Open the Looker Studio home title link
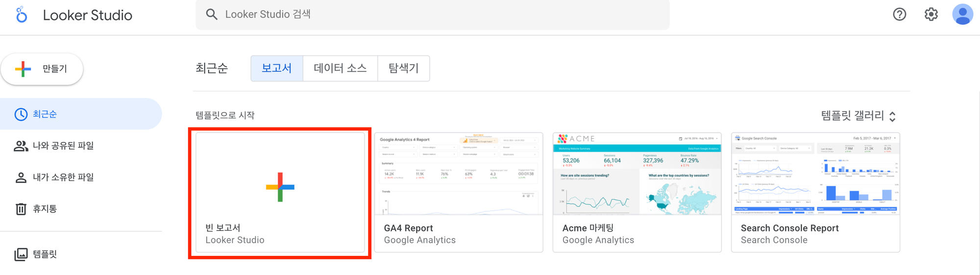The image size is (980, 275). point(87,15)
